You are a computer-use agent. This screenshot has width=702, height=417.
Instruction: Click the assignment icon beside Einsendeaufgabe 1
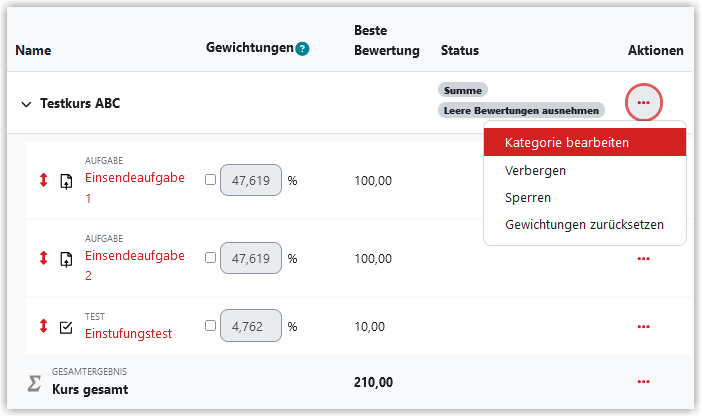(x=66, y=181)
